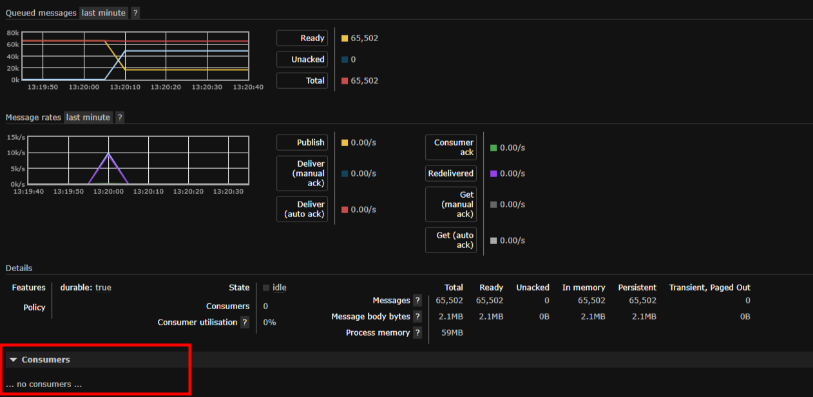The image size is (813, 397).
Task: Click the Details section heading
Action: pos(19,268)
